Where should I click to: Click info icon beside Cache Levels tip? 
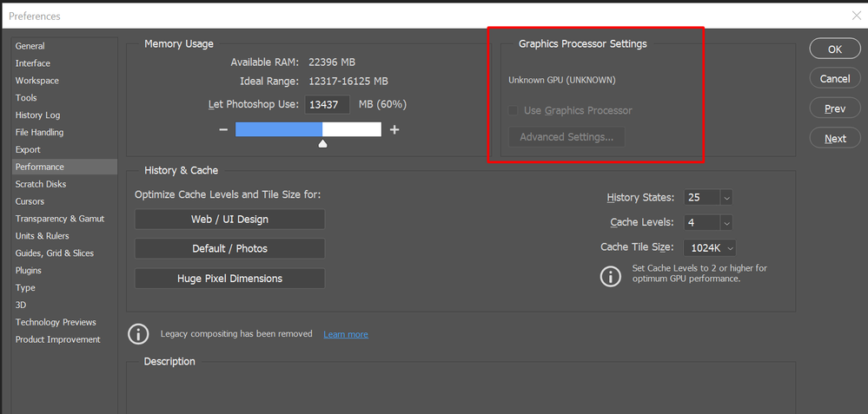611,276
